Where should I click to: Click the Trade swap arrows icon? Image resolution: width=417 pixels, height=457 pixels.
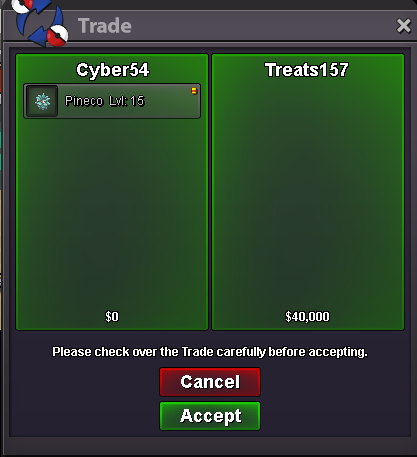point(40,23)
